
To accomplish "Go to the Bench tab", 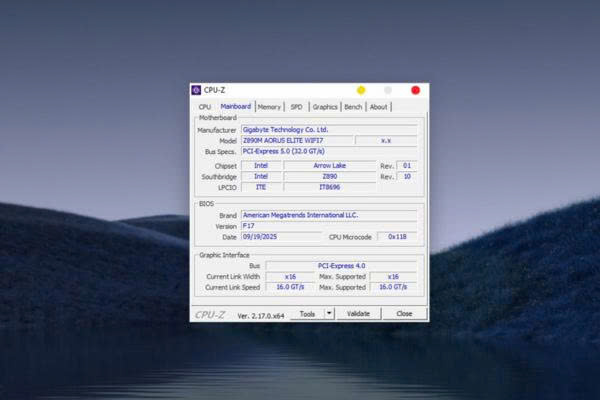I will point(353,107).
